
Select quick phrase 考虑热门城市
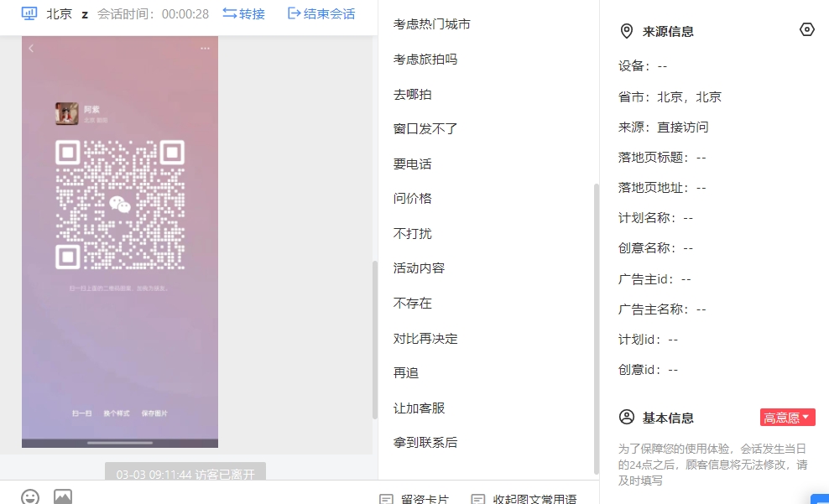pos(432,24)
